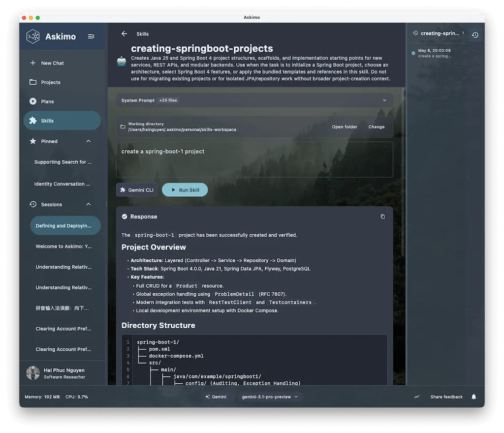Click pom.xml line in the code block
This screenshot has height=433, width=504.
(159, 349)
